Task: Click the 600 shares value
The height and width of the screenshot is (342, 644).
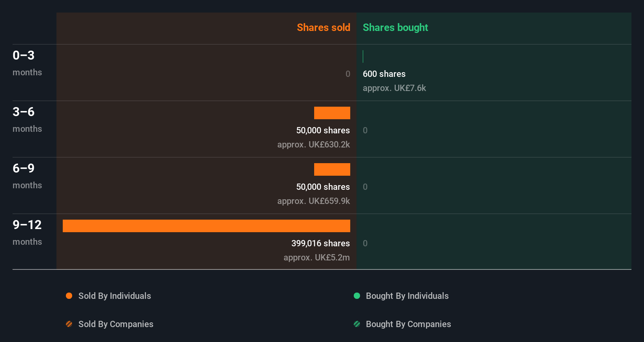Action: 384,74
